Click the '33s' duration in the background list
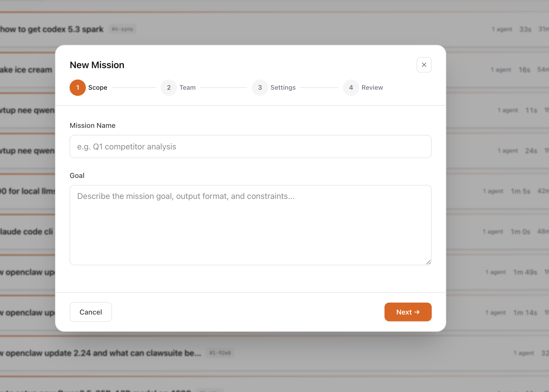This screenshot has width=549, height=392. tap(525, 29)
